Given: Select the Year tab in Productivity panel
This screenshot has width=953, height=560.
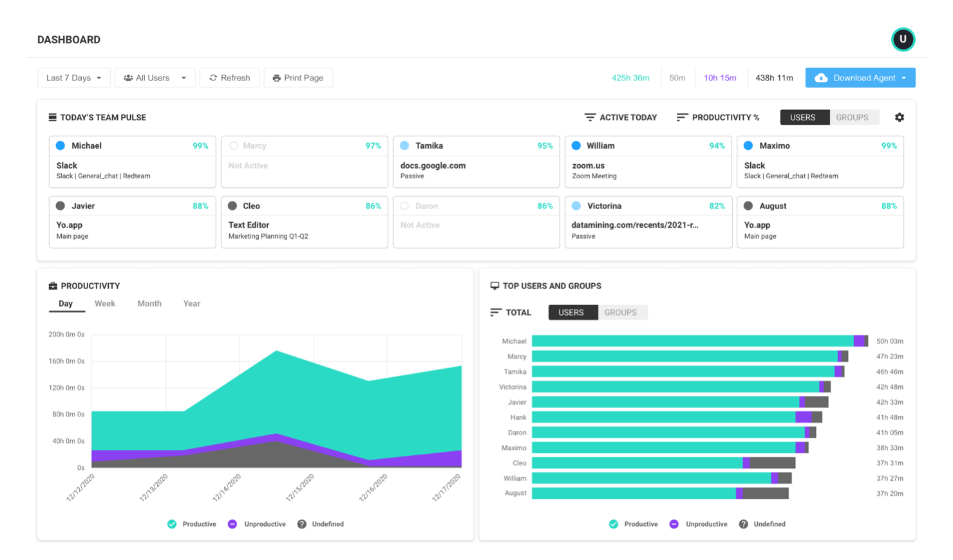Looking at the screenshot, I should (191, 303).
